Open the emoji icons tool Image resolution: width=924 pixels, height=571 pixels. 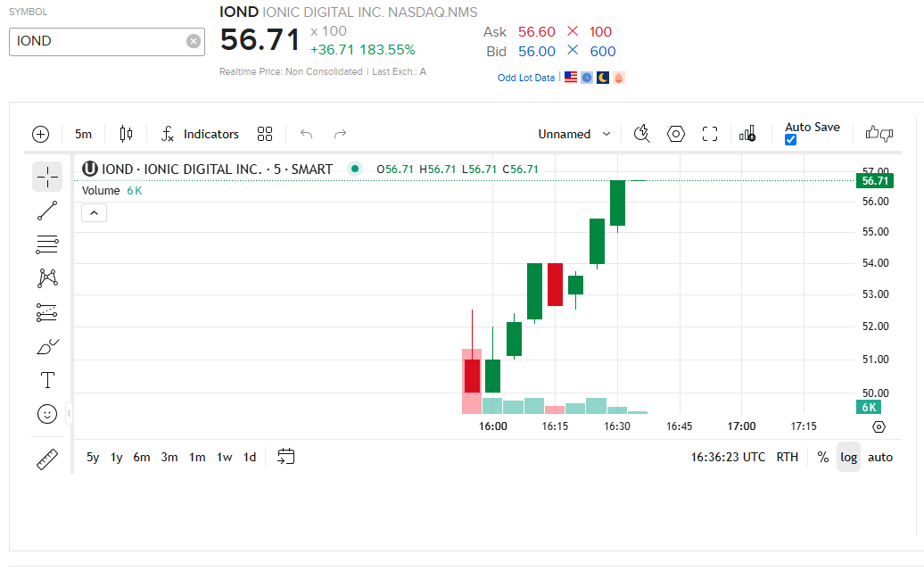point(47,414)
